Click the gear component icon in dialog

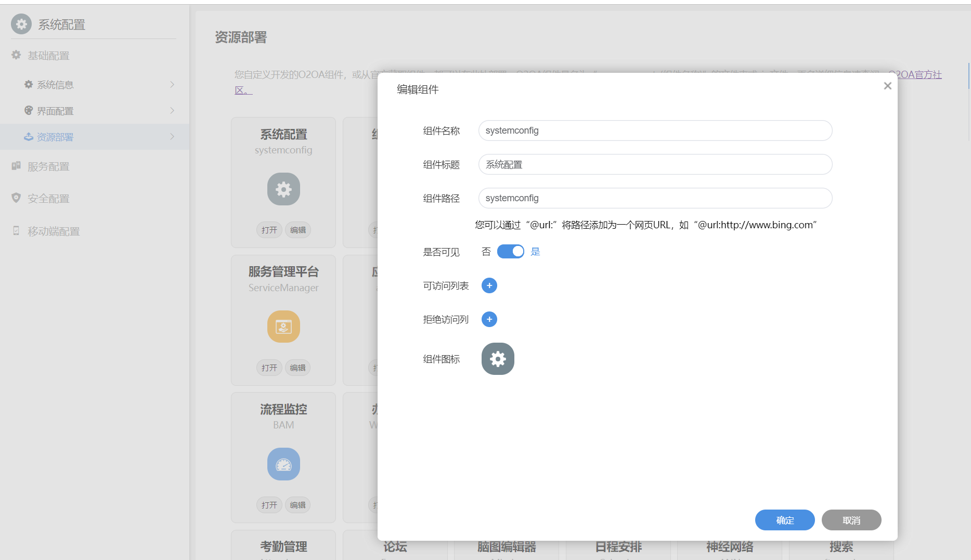point(497,359)
